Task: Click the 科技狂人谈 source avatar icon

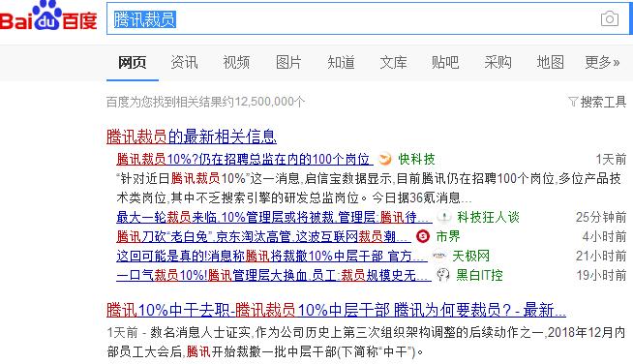Action: coord(444,217)
